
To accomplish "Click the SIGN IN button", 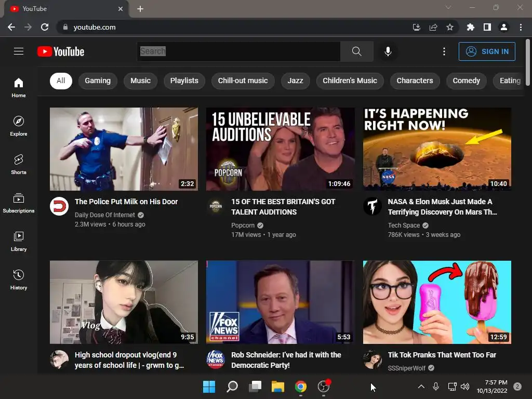I will pos(487,51).
